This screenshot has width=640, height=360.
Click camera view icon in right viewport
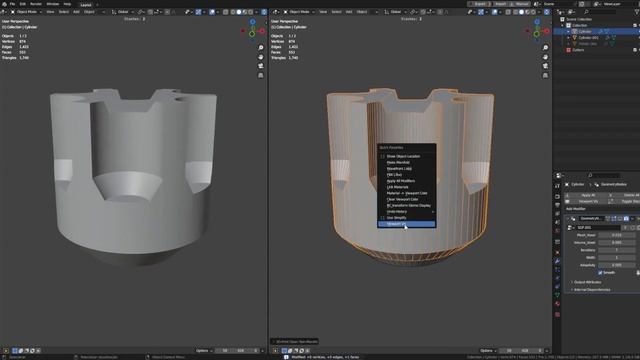545,66
